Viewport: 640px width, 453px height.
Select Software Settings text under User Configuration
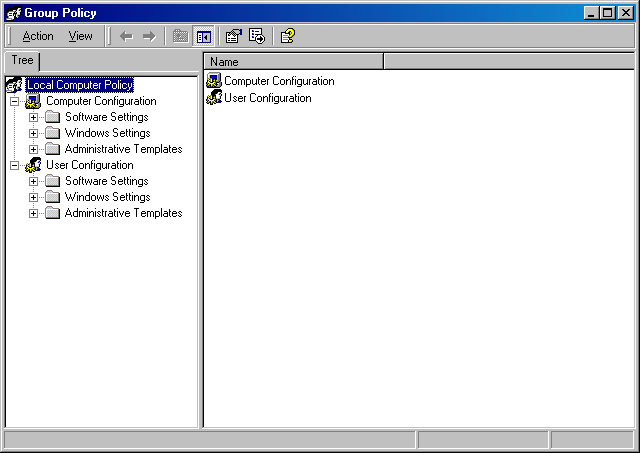(x=107, y=182)
